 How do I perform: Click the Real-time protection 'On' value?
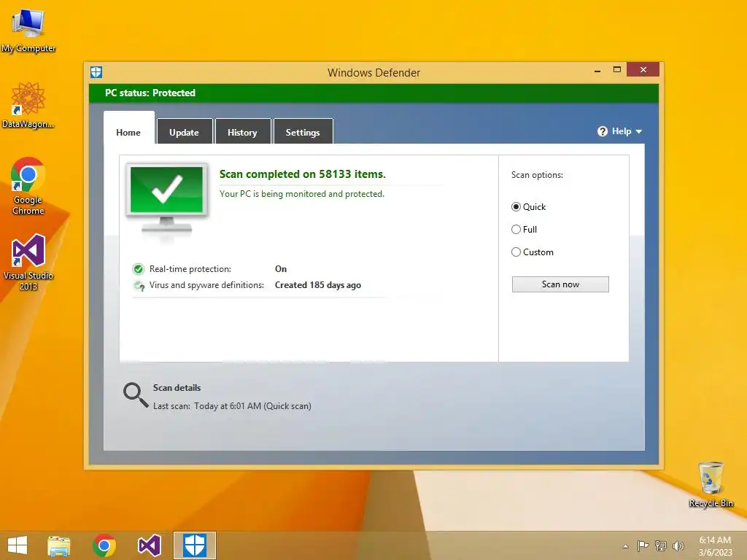(x=281, y=269)
